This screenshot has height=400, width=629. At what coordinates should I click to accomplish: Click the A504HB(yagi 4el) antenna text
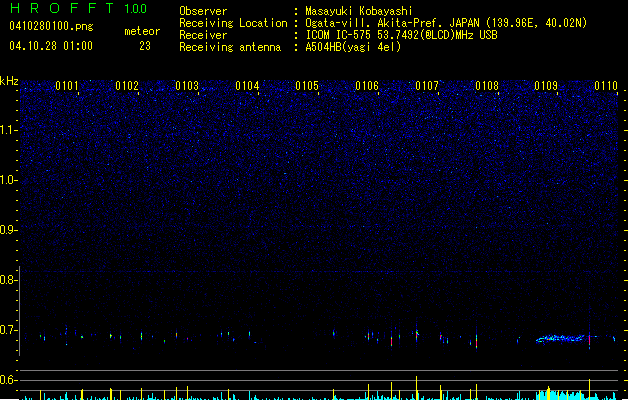click(353, 47)
